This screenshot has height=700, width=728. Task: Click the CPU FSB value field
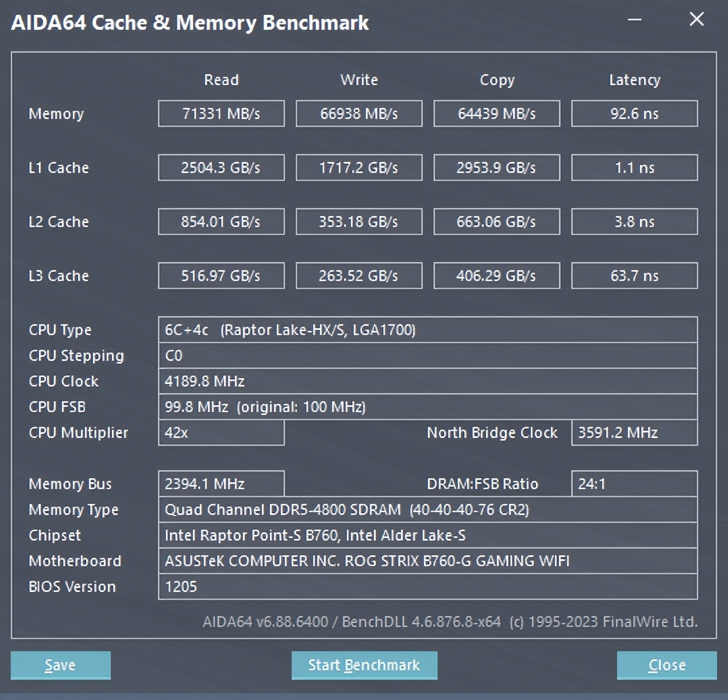point(429,407)
